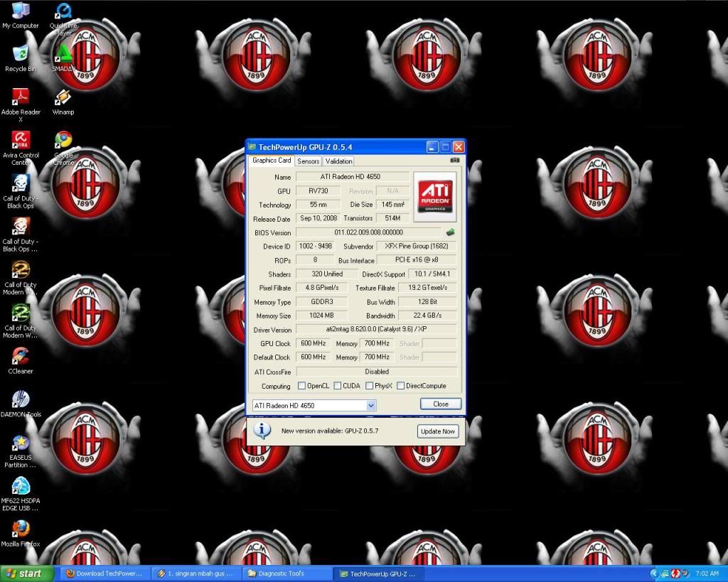
Task: Click antivirus tray icon in system tray
Action: [675, 573]
